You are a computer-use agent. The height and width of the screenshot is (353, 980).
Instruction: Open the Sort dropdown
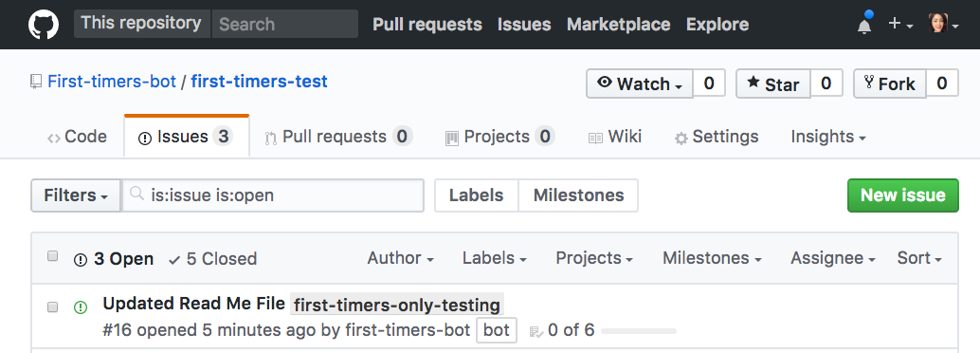click(919, 258)
